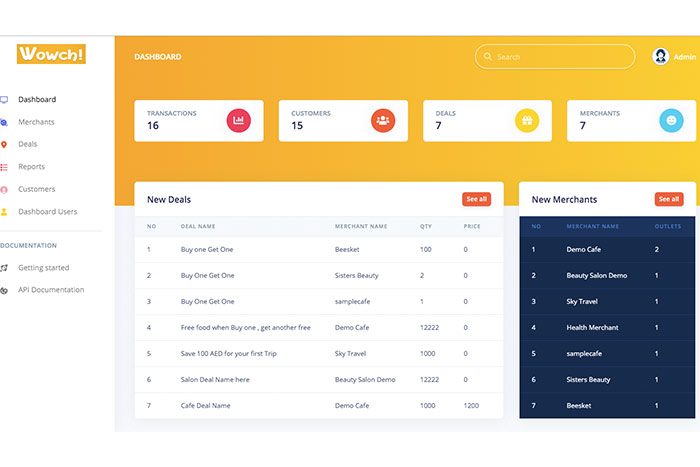Image resolution: width=700 pixels, height=467 pixels.
Task: Click the Deals pin icon in sidebar
Action: (4, 145)
